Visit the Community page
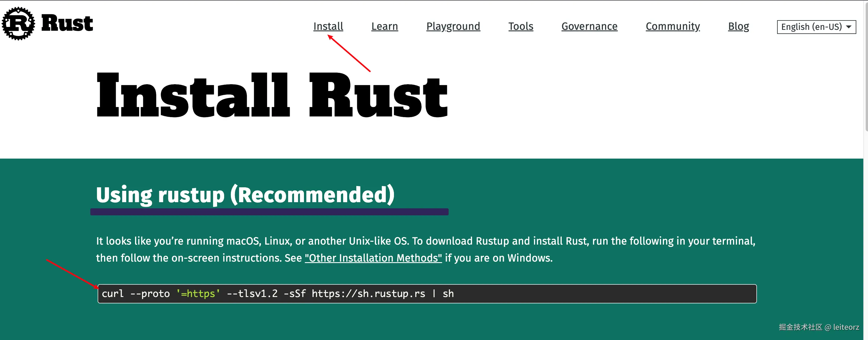Screen dimensions: 868x340 672,26
